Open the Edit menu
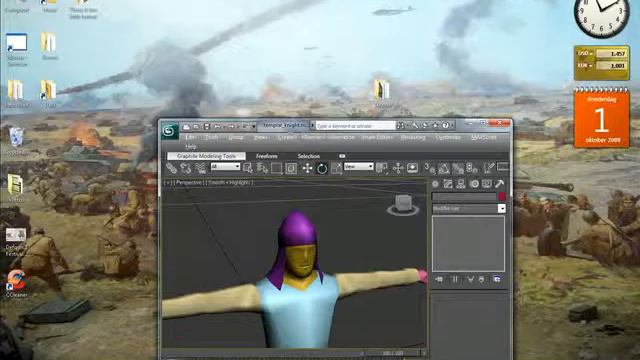Image resolution: width=640 pixels, height=360 pixels. (x=190, y=138)
